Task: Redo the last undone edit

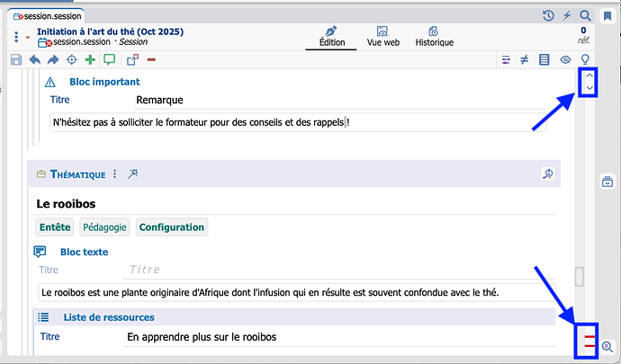Action: pos(53,60)
